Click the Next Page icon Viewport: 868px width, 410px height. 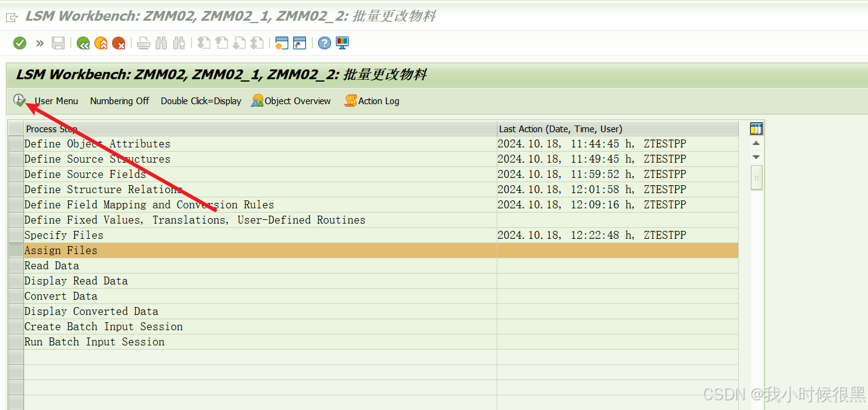239,43
